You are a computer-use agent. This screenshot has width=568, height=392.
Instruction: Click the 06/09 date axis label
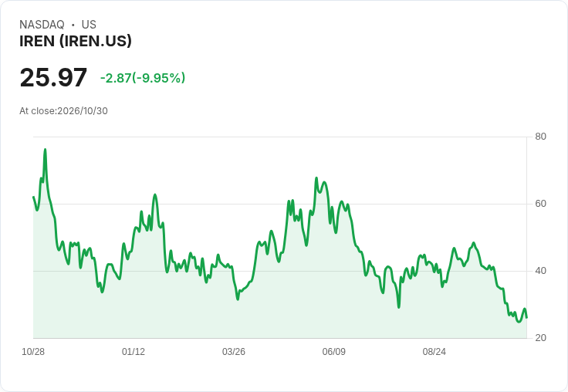(333, 352)
